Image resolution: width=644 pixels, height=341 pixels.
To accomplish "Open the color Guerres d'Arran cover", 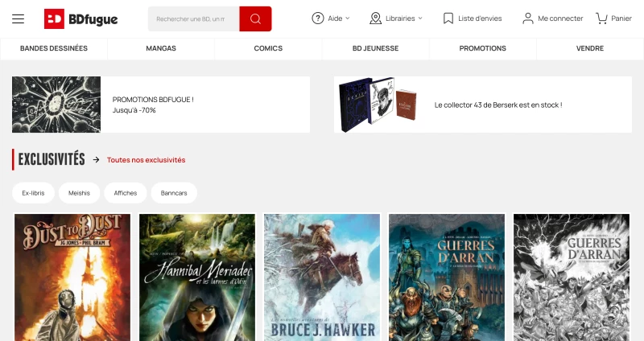I will [447, 277].
